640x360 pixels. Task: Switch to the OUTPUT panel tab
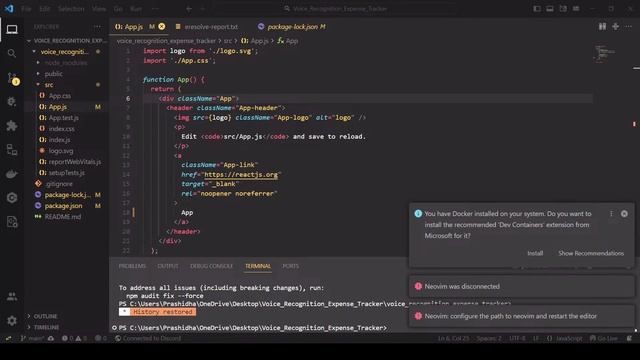click(x=168, y=266)
